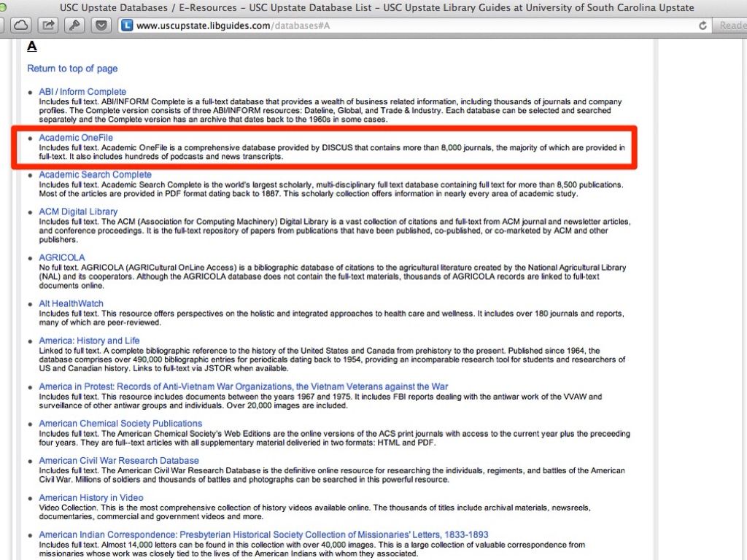
Task: Click America: History and Life link
Action: [x=89, y=341]
